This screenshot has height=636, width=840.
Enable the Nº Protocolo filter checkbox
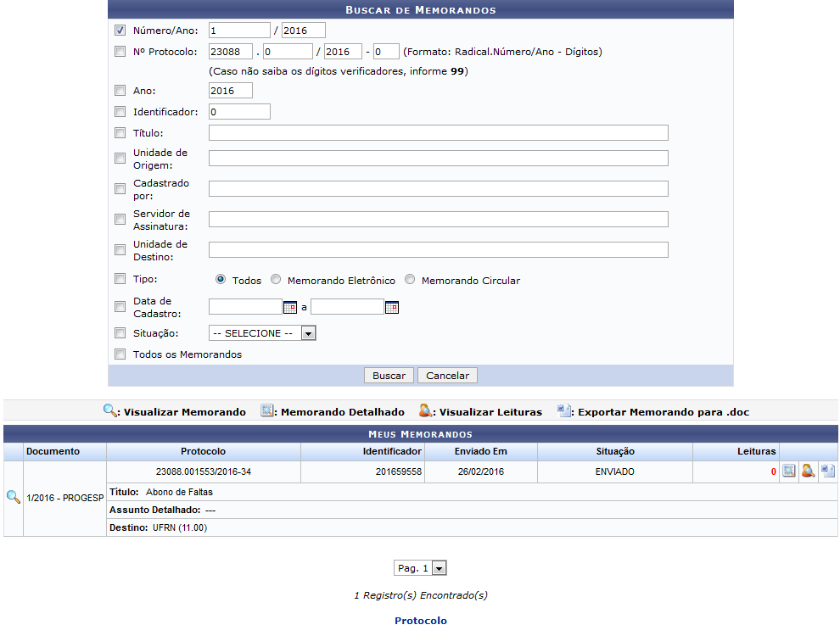[120, 52]
